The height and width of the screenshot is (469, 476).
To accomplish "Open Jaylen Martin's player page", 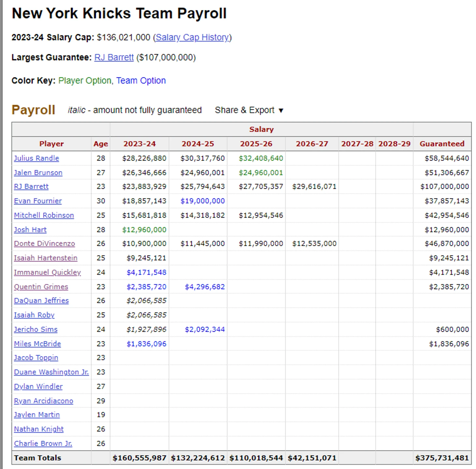I will (x=37, y=415).
